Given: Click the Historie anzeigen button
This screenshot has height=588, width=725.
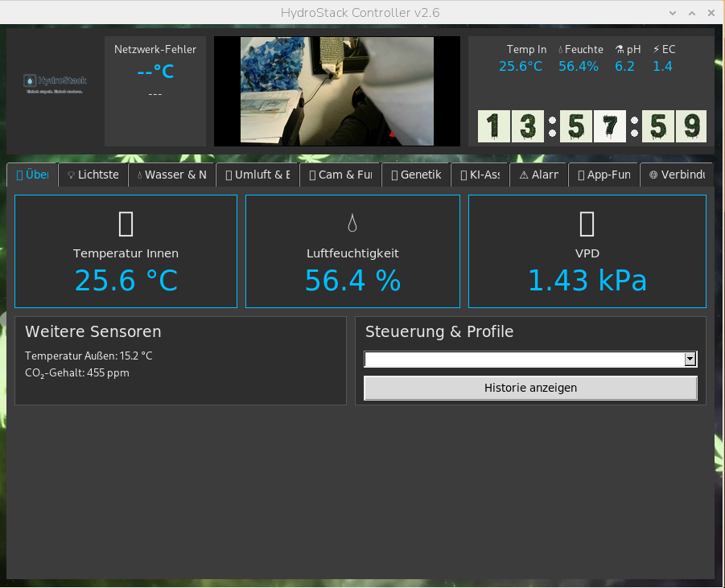Looking at the screenshot, I should [530, 388].
